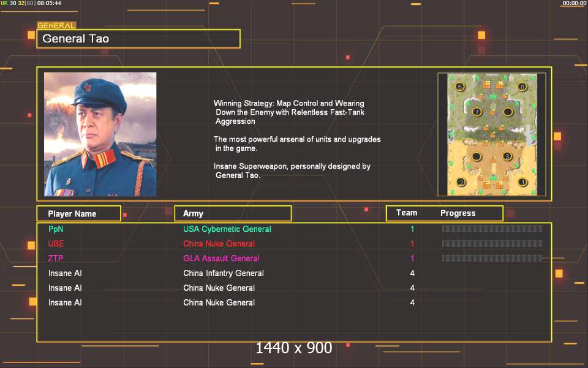
Task: Select player PpN in the list
Action: [x=56, y=229]
